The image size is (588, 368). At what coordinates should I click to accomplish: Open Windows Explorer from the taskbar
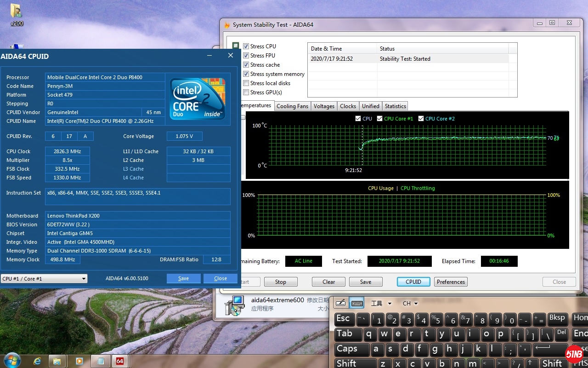(x=57, y=361)
